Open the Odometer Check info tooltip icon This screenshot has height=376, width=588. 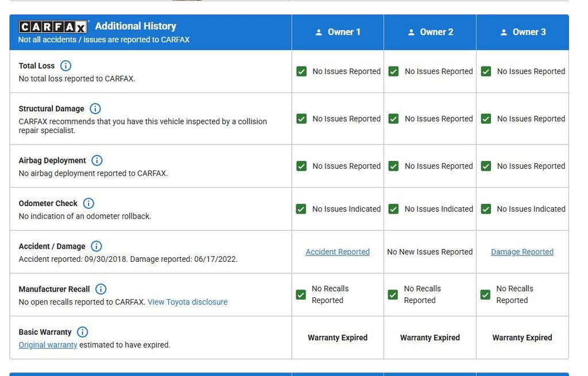(88, 203)
